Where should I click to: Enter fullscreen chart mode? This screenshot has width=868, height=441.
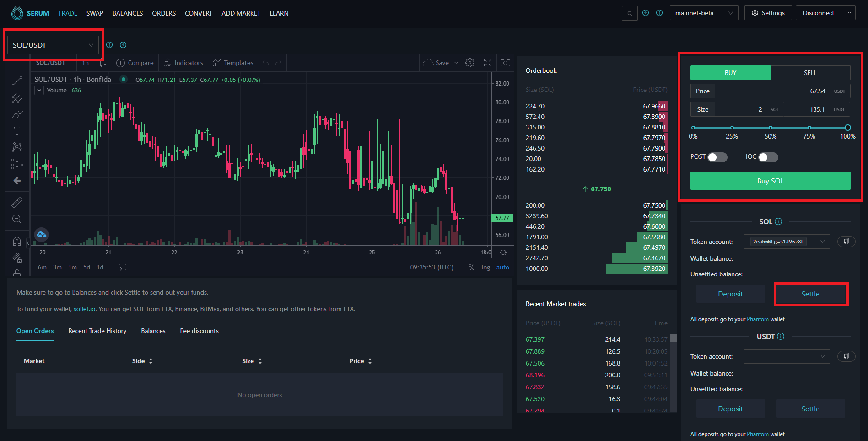pos(487,63)
